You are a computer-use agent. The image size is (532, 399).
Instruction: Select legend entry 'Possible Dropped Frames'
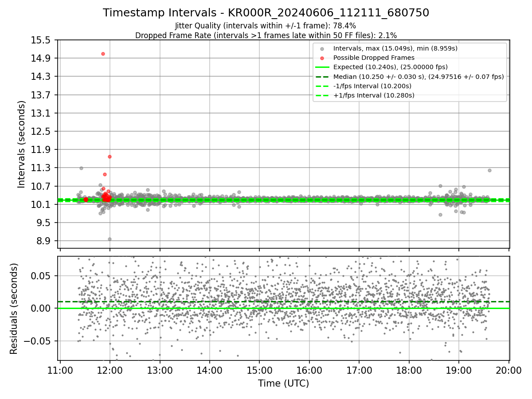pos(374,58)
